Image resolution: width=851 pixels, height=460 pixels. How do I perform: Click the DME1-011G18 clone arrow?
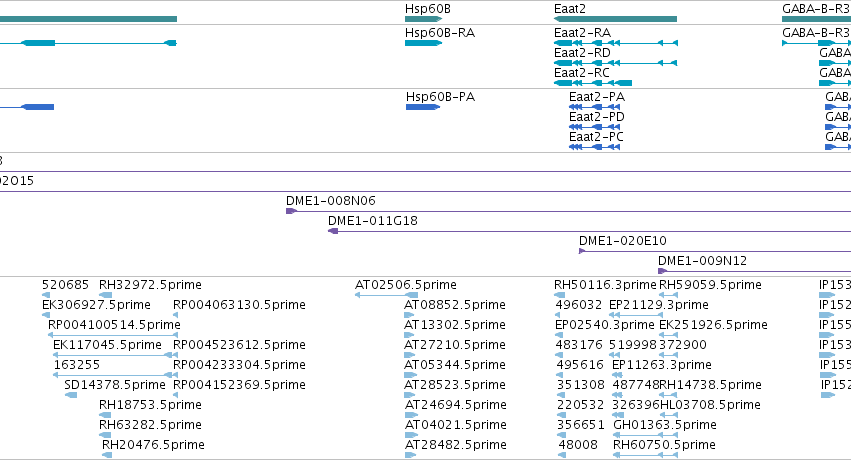(333, 231)
